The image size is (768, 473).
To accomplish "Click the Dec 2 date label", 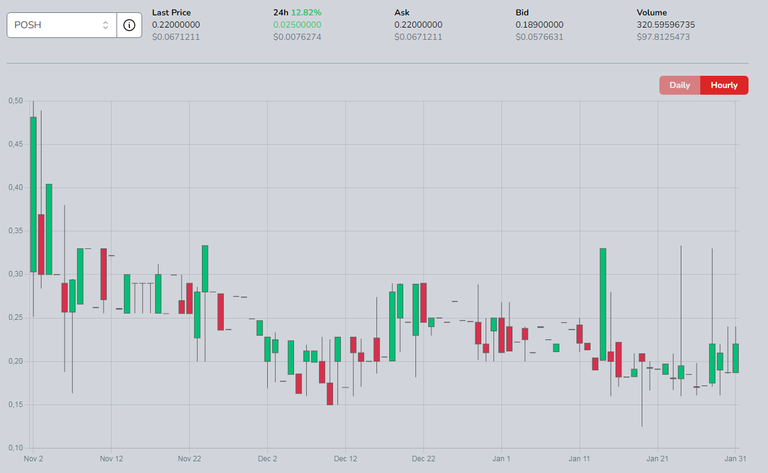I will (x=267, y=459).
